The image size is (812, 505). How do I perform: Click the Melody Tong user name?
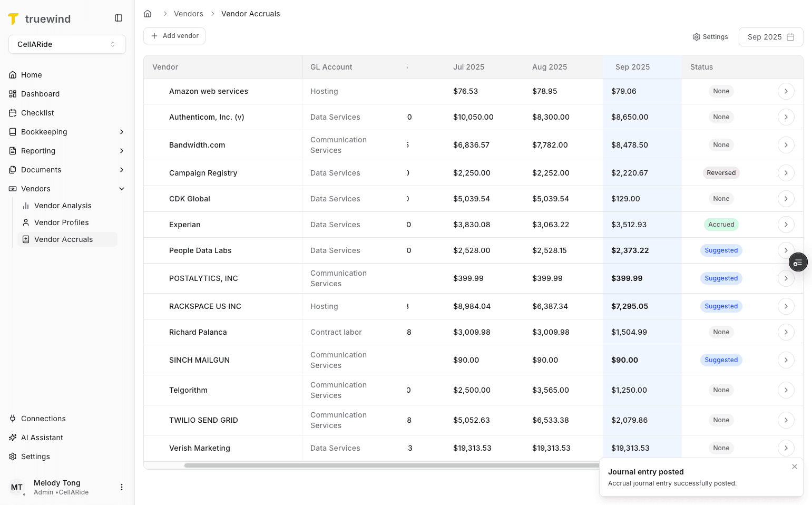coord(57,483)
